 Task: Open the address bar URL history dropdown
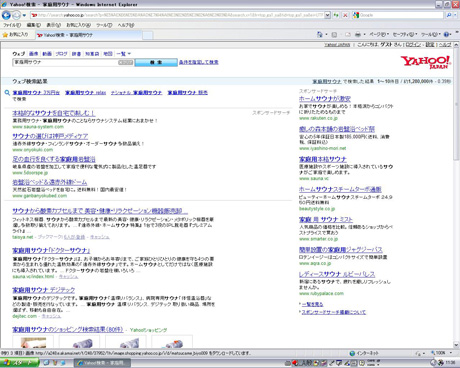[x=327, y=15]
